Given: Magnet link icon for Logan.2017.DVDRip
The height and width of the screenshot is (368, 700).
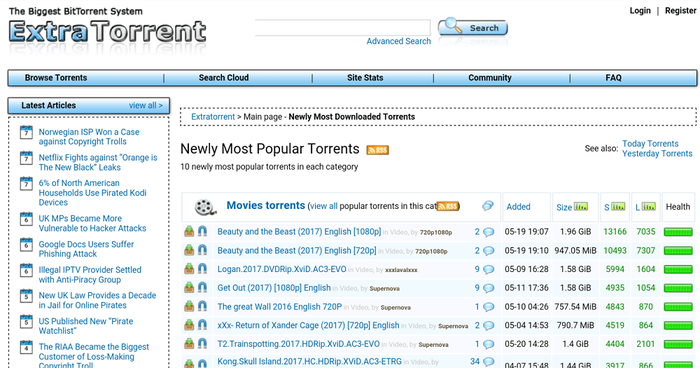Looking at the screenshot, I should point(202,269).
